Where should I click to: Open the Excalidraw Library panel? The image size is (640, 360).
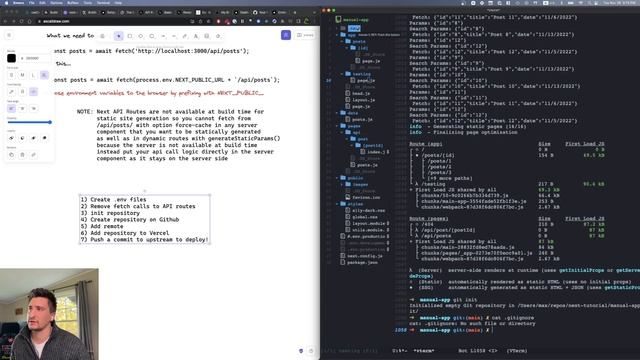[305, 36]
